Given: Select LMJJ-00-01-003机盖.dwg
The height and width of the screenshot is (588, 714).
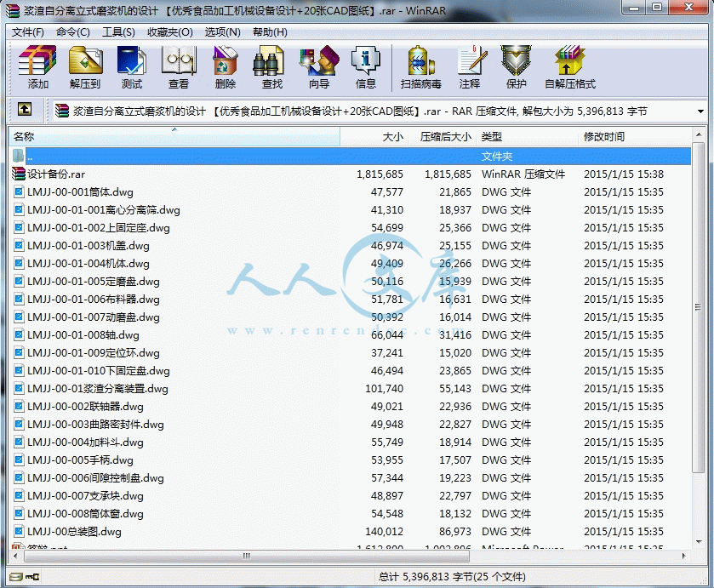Looking at the screenshot, I should [x=89, y=245].
